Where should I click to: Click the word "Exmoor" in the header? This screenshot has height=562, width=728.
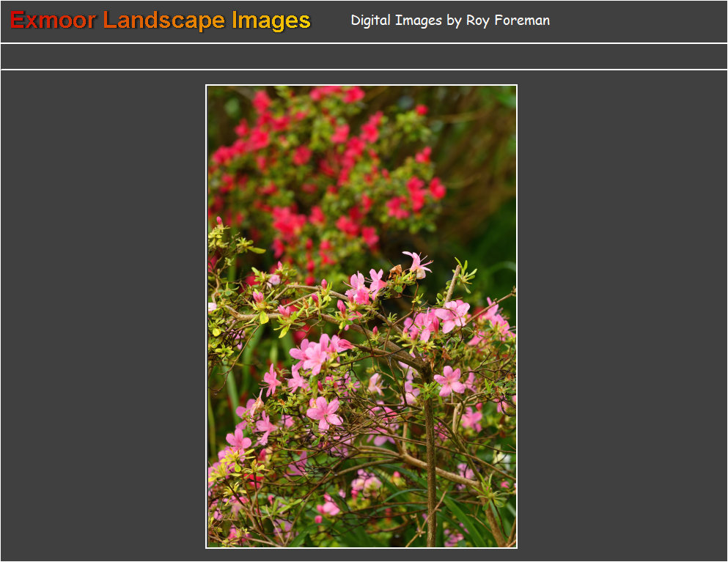coord(53,21)
